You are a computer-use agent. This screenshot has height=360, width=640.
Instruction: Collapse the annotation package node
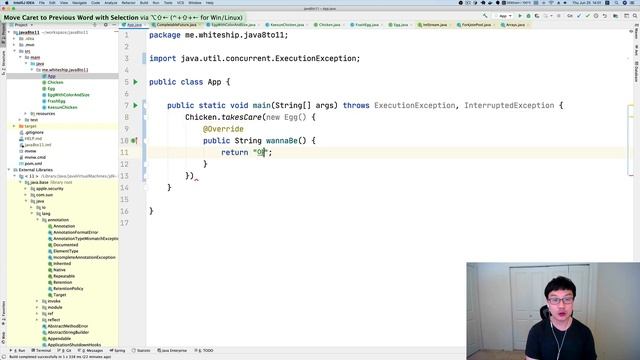pos(38,220)
